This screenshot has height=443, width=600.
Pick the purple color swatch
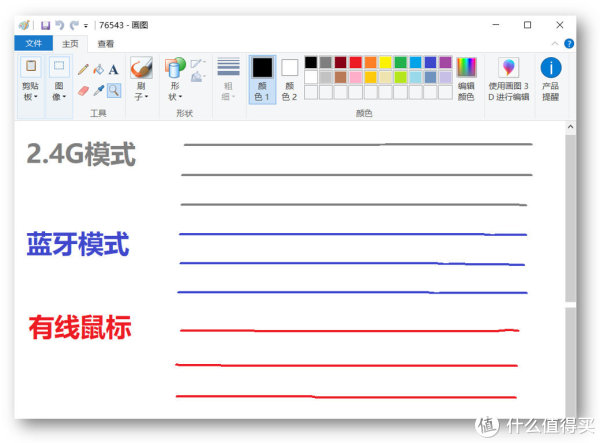pos(445,62)
